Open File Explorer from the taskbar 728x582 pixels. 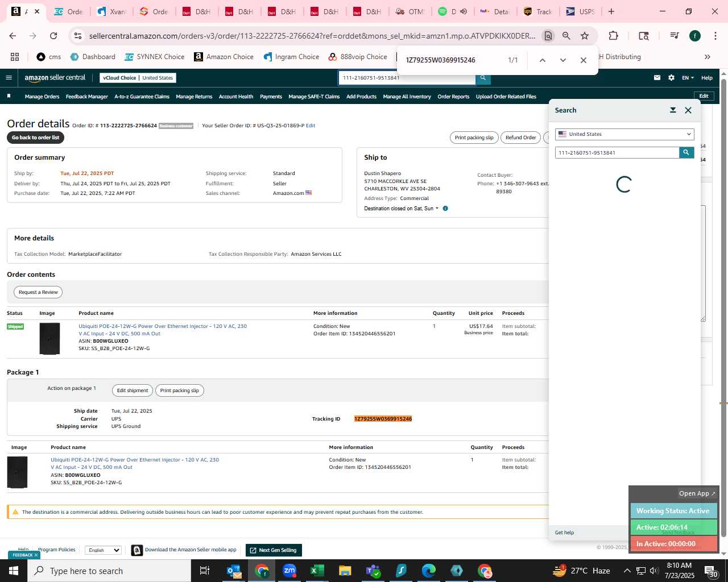pos(345,571)
